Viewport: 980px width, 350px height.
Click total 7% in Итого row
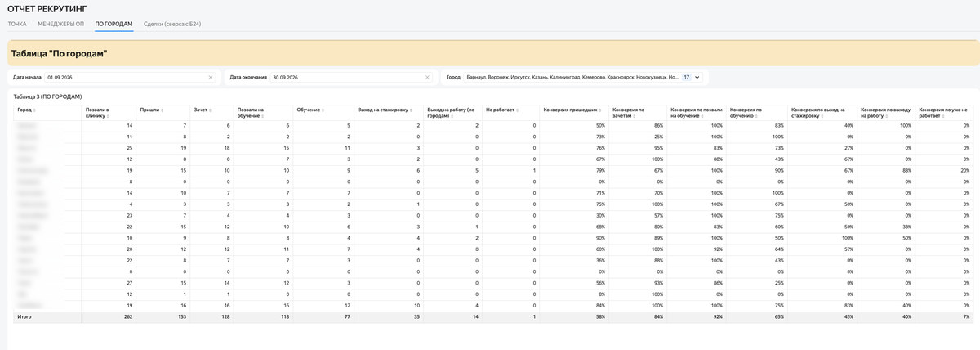click(x=966, y=316)
